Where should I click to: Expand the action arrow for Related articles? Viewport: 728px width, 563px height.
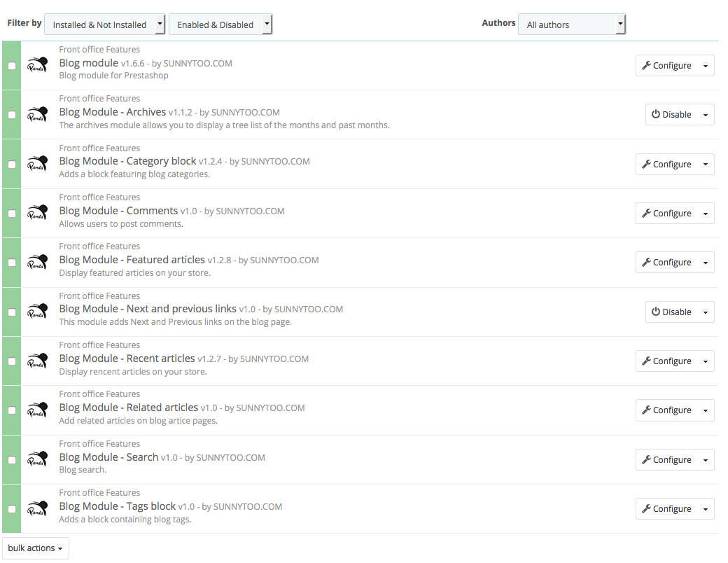point(706,410)
